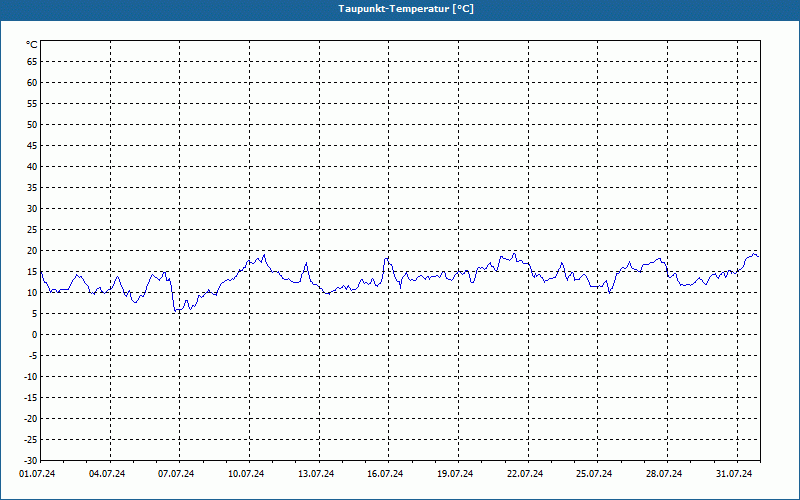800x500 pixels.
Task: Select the 07.07.24 date label
Action: (x=176, y=474)
